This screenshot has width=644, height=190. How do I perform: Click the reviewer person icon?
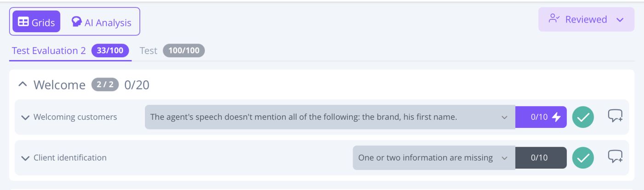553,19
